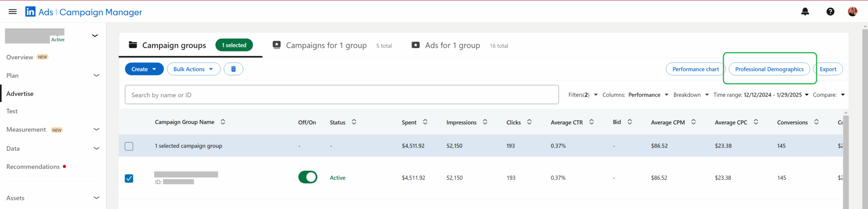Expand the Assets section
The height and width of the screenshot is (209, 868).
pyautogui.click(x=96, y=198)
